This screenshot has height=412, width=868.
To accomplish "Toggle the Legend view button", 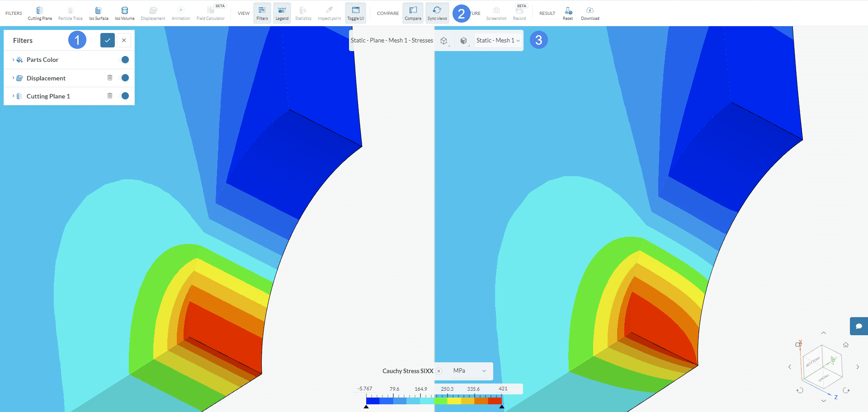I will point(282,13).
